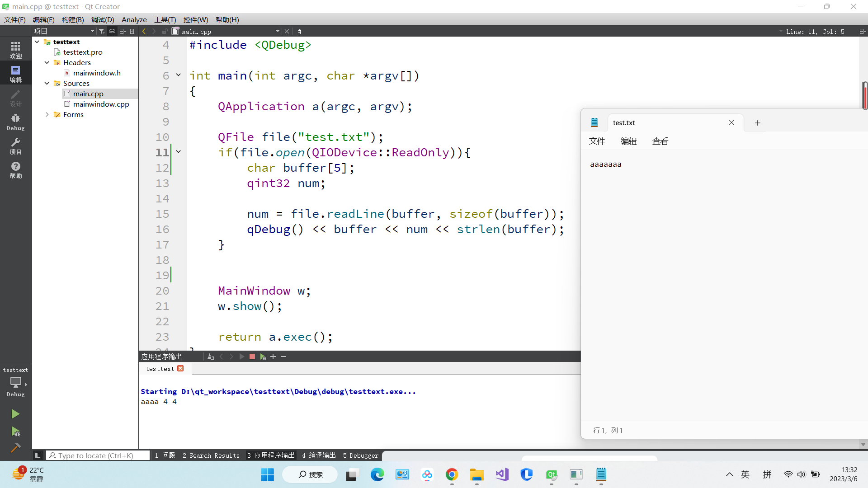Image resolution: width=868 pixels, height=488 pixels.
Task: Open mainwindow.cpp in the project tree
Action: tap(101, 104)
